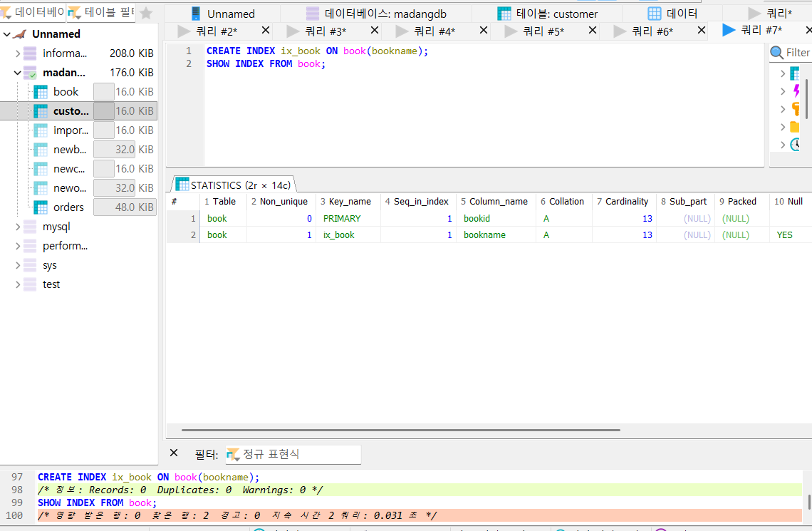Click the customer table icon in tree
Image resolution: width=812 pixels, height=531 pixels.
click(x=41, y=111)
